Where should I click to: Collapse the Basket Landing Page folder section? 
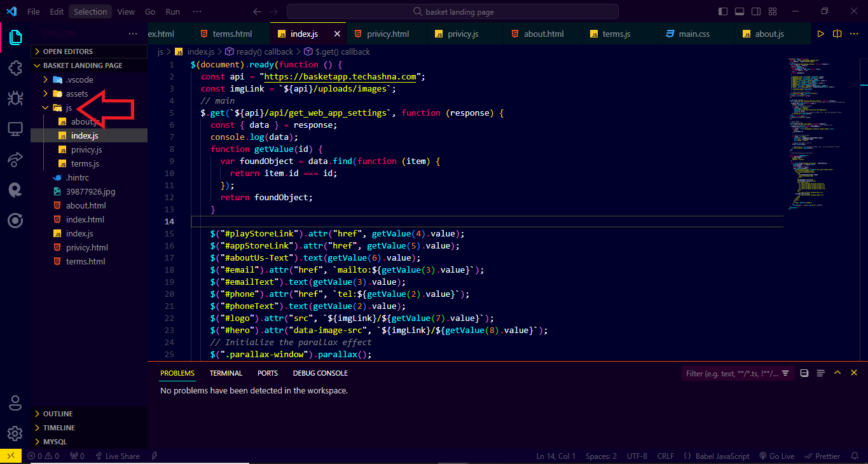[x=89, y=65]
